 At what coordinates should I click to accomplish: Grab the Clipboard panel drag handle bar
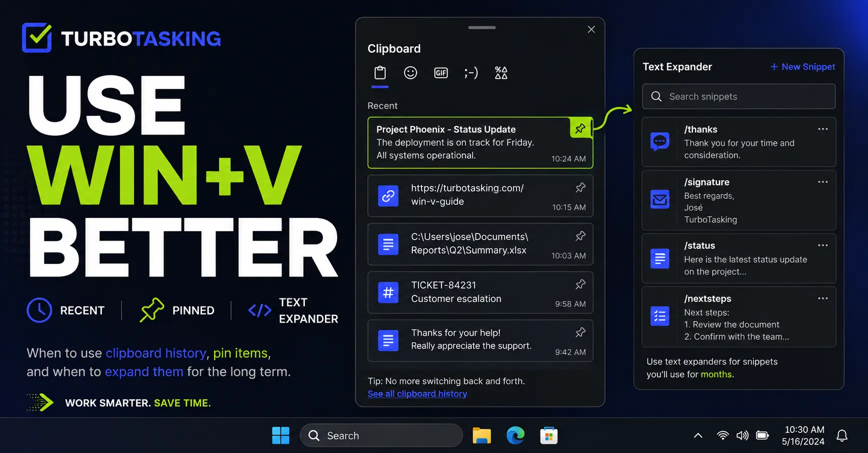[x=482, y=27]
